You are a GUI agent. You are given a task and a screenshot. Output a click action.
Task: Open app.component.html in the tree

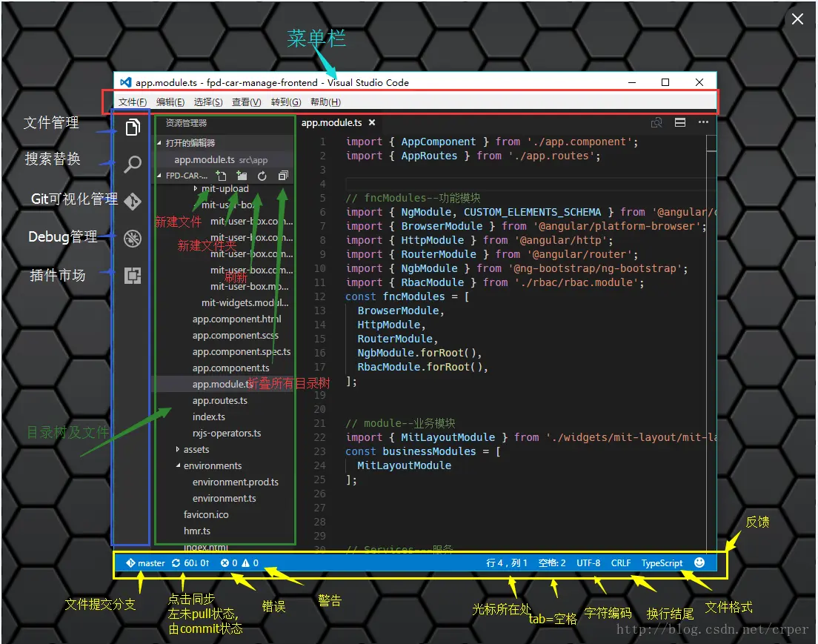[x=237, y=319]
